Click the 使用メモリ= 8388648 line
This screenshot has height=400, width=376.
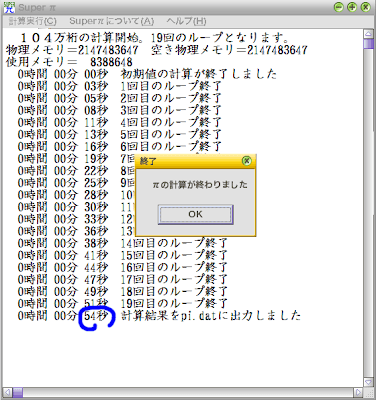tap(69, 62)
